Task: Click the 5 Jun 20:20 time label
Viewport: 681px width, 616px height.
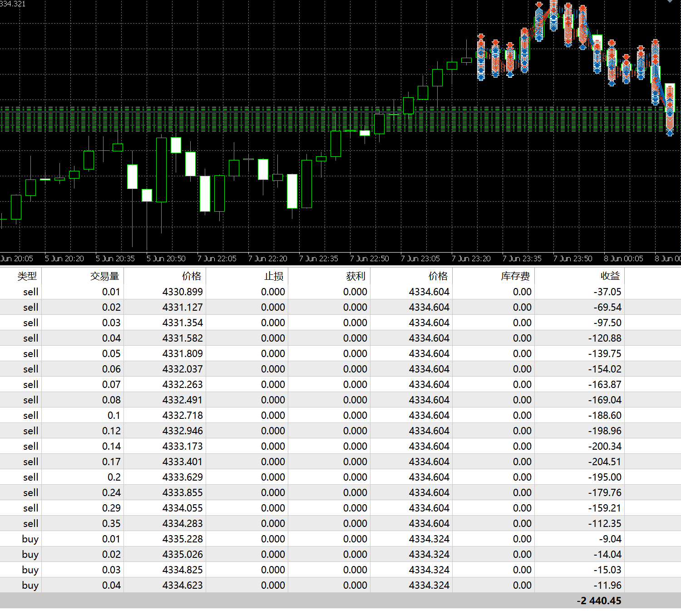Action: 64,258
